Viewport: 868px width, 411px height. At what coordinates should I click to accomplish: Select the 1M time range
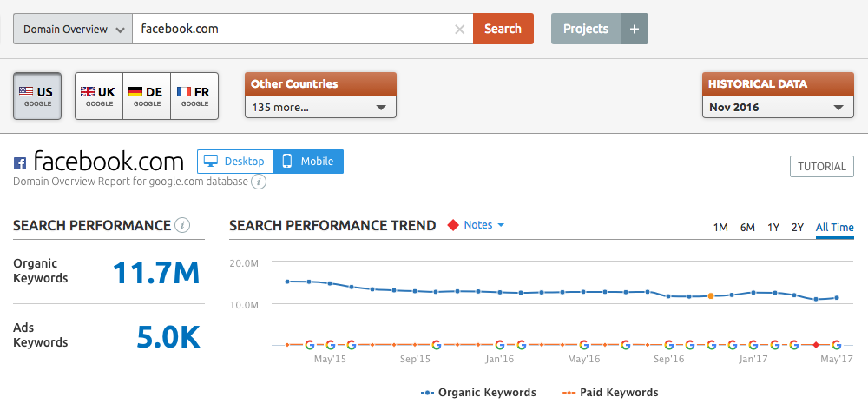pos(720,227)
